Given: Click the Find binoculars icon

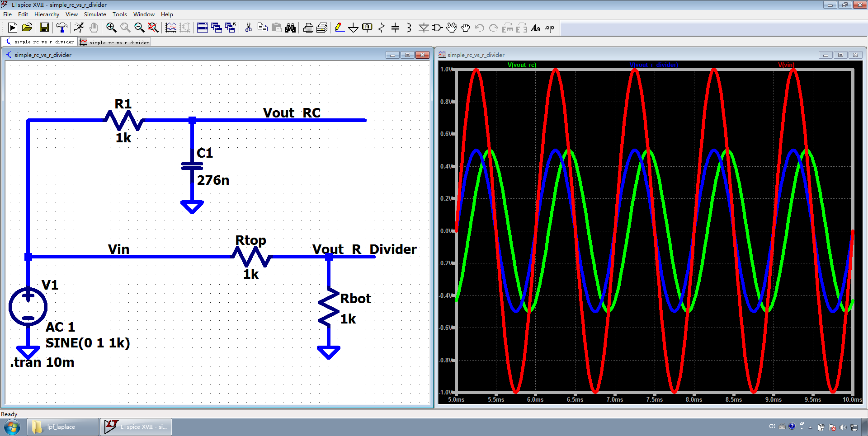Looking at the screenshot, I should click(x=290, y=28).
